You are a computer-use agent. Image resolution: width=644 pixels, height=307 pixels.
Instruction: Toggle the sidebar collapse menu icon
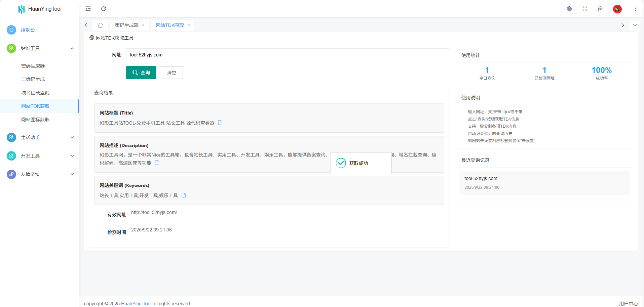pos(88,9)
